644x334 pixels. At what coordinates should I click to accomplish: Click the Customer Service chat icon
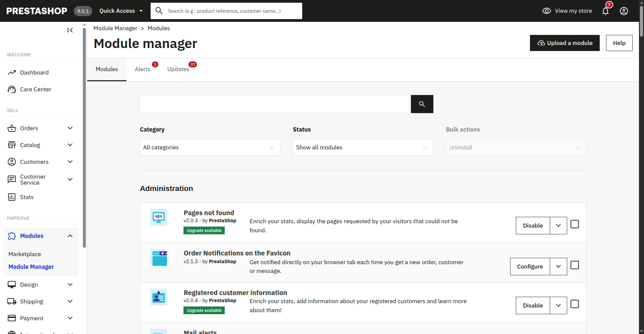pos(12,179)
